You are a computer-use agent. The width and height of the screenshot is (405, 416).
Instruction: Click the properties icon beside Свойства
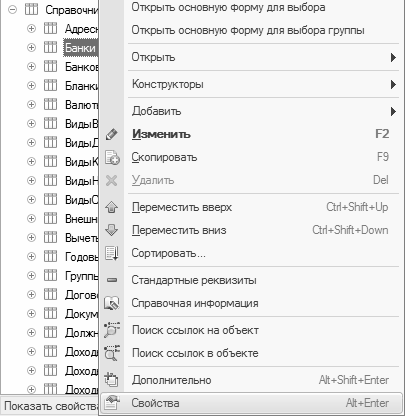pyautogui.click(x=112, y=403)
